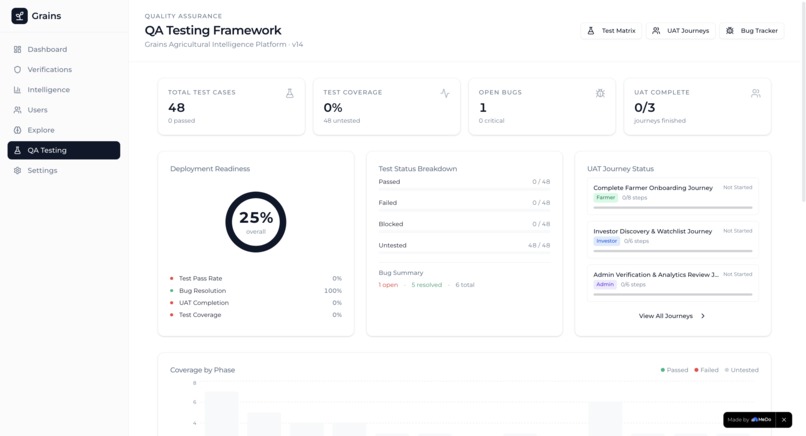Click the Intelligence bar chart icon

pos(17,89)
